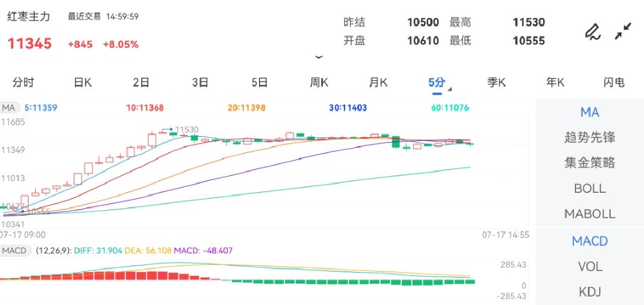
Task: Tap the DIFF: 31.904 reading
Action: pyautogui.click(x=98, y=250)
